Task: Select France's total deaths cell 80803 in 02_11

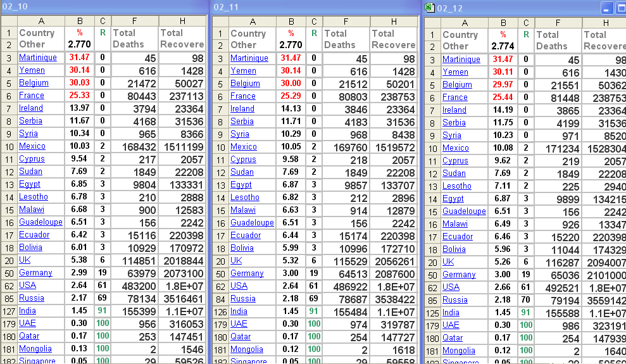Action: click(x=346, y=96)
